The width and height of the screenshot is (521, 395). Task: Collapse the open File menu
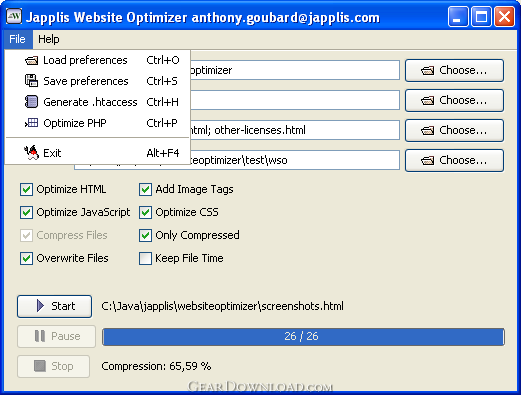point(18,39)
